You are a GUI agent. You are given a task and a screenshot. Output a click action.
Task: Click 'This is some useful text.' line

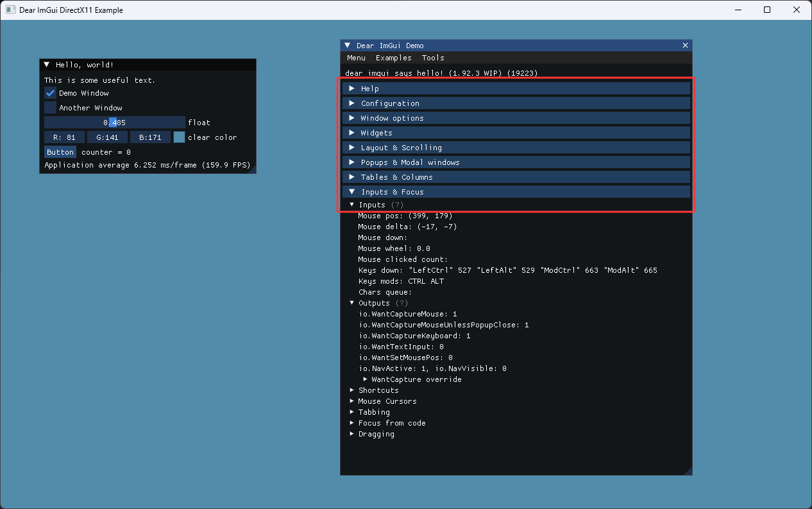pos(100,80)
